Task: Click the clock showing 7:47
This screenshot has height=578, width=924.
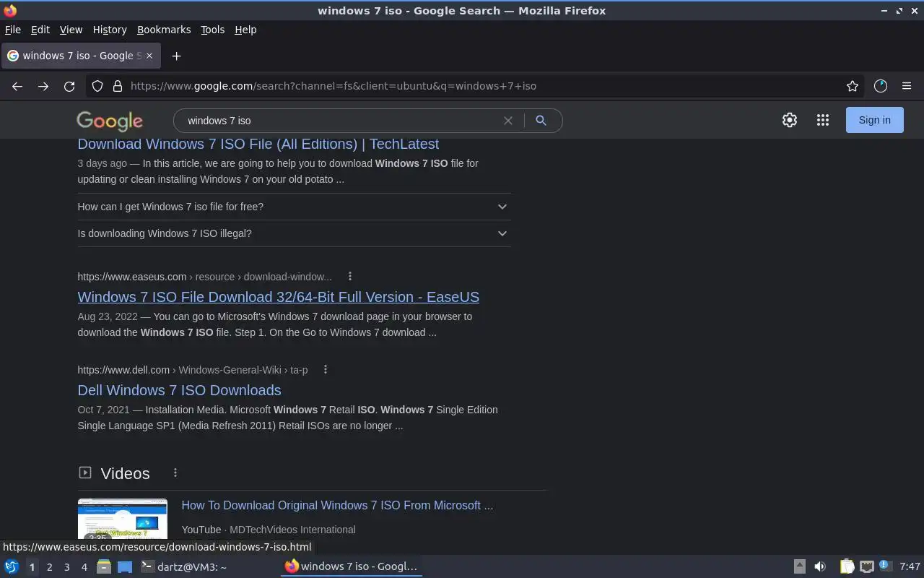Action: point(910,566)
